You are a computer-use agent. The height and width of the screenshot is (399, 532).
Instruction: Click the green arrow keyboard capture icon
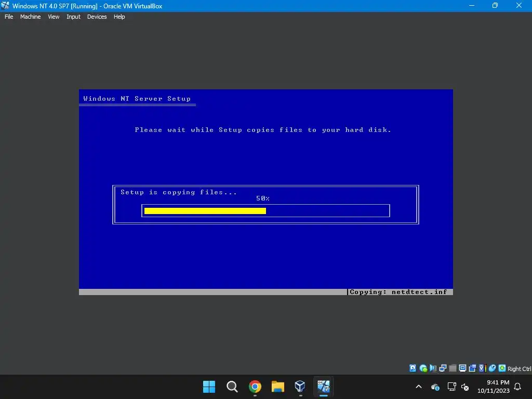tap(502, 368)
